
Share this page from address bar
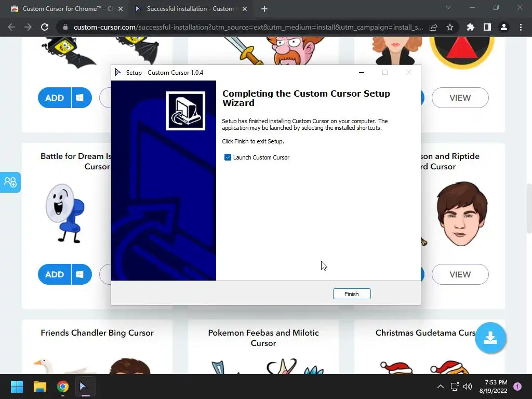pos(433,27)
